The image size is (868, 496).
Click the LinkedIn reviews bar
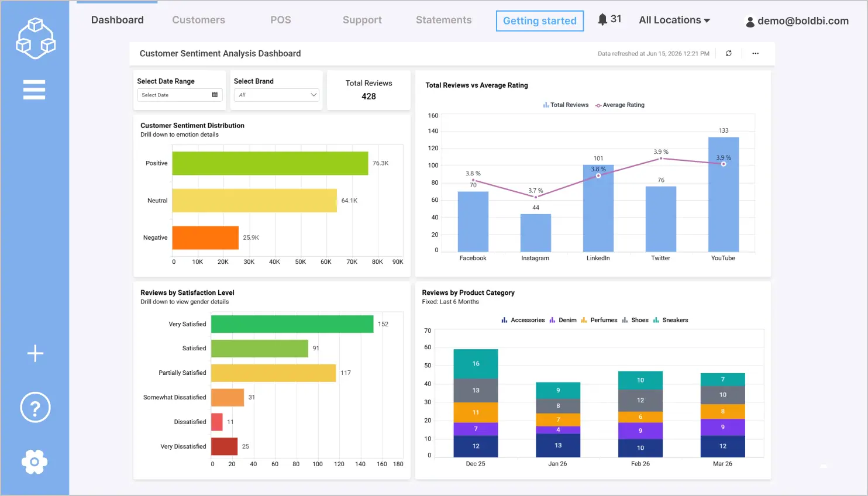click(598, 208)
